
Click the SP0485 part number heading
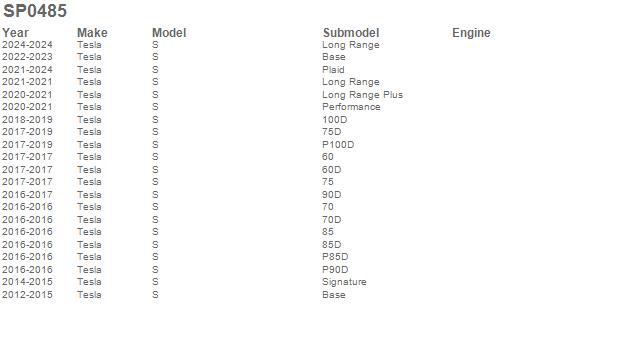click(x=35, y=11)
